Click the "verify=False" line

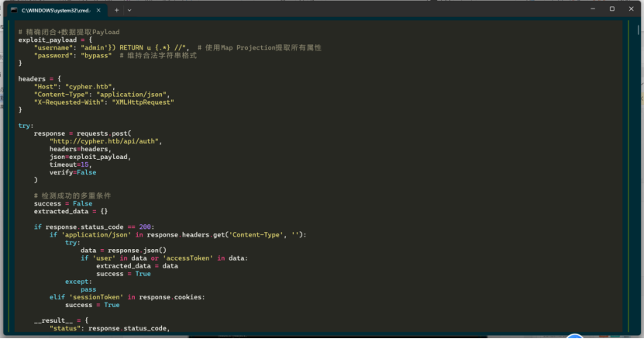pyautogui.click(x=73, y=172)
